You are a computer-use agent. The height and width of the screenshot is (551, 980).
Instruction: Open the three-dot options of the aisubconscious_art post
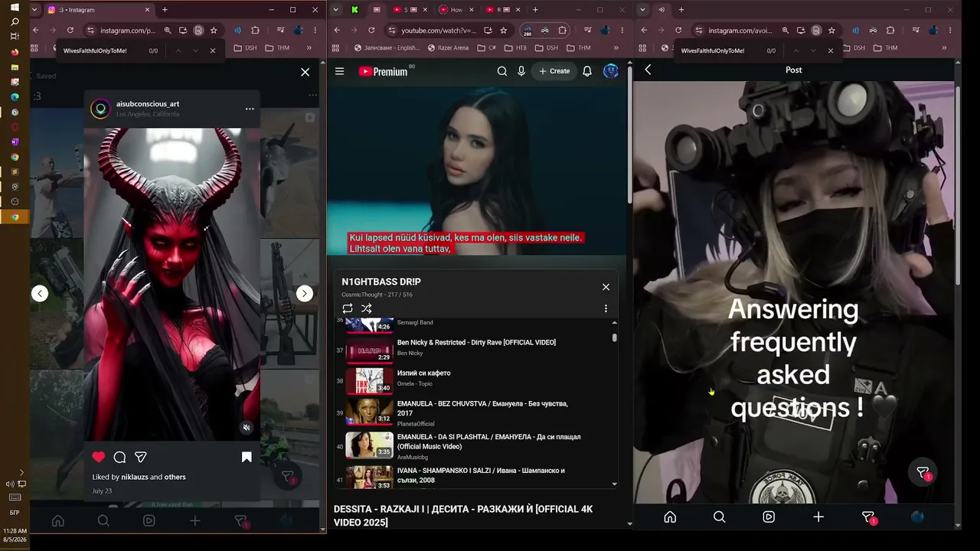click(x=250, y=109)
